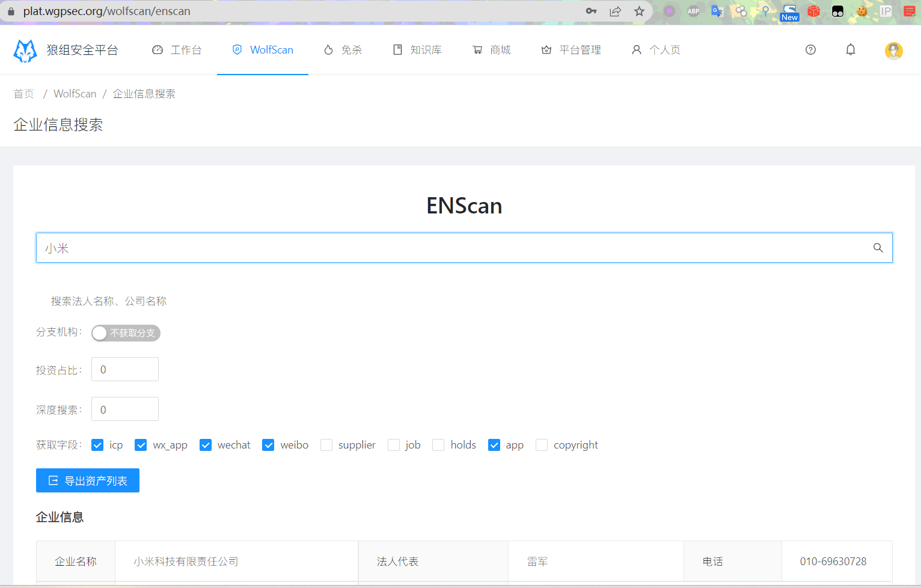Click the IP extension icon
Image resolution: width=921 pixels, height=588 pixels.
pos(886,11)
